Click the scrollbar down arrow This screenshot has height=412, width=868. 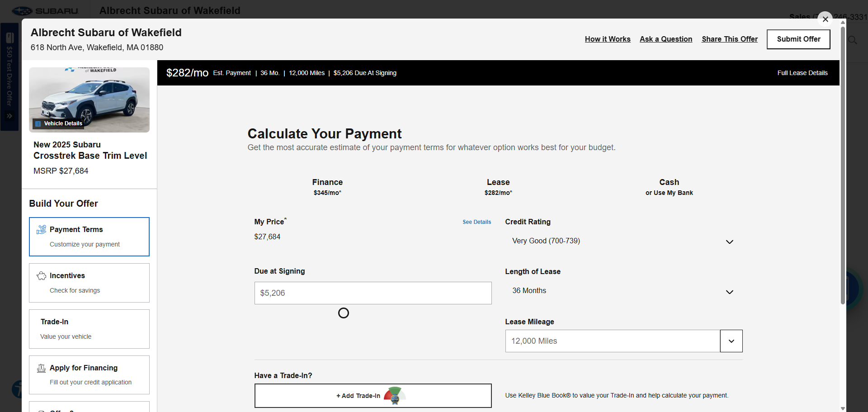point(843,408)
